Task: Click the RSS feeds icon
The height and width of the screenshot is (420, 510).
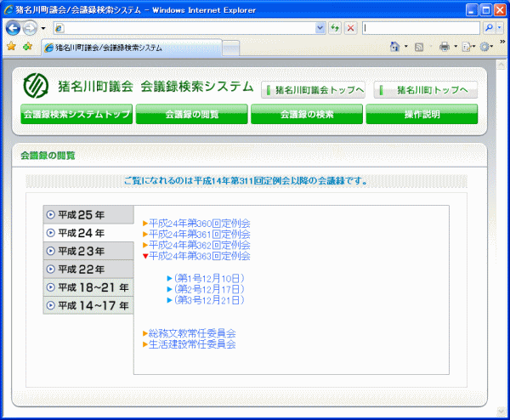Action: pyautogui.click(x=419, y=47)
